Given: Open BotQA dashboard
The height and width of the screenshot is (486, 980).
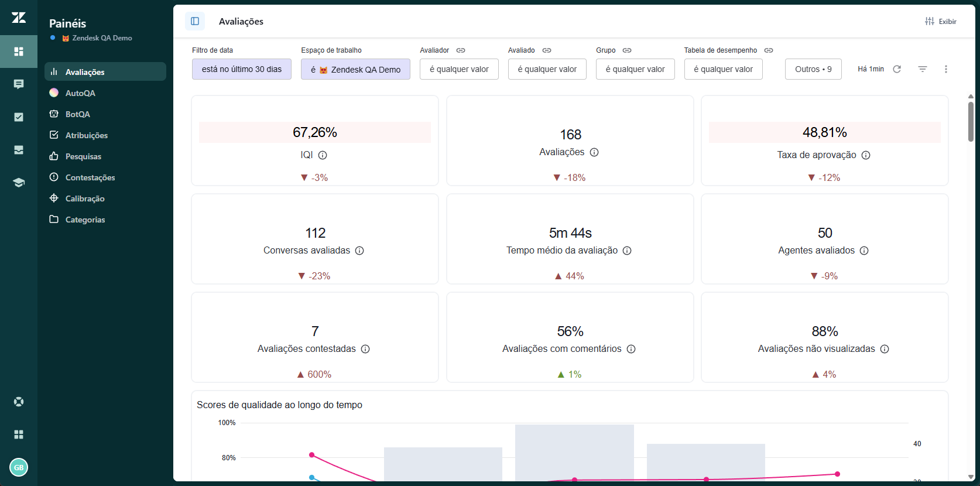Looking at the screenshot, I should 105,114.
